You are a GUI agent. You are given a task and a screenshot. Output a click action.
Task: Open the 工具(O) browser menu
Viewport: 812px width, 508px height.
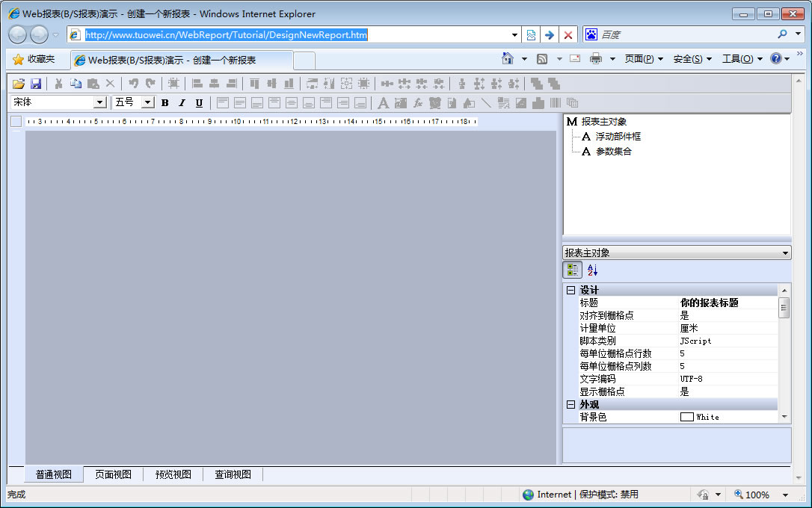pyautogui.click(x=741, y=59)
